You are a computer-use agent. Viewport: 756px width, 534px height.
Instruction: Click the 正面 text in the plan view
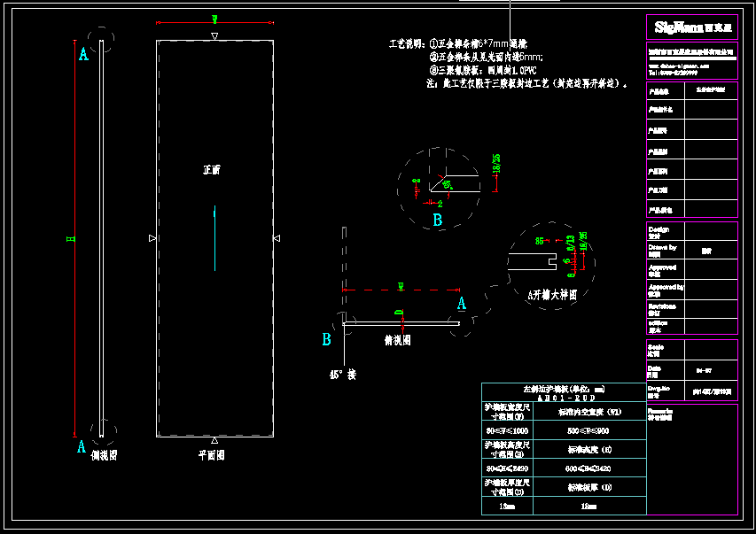tap(211, 169)
